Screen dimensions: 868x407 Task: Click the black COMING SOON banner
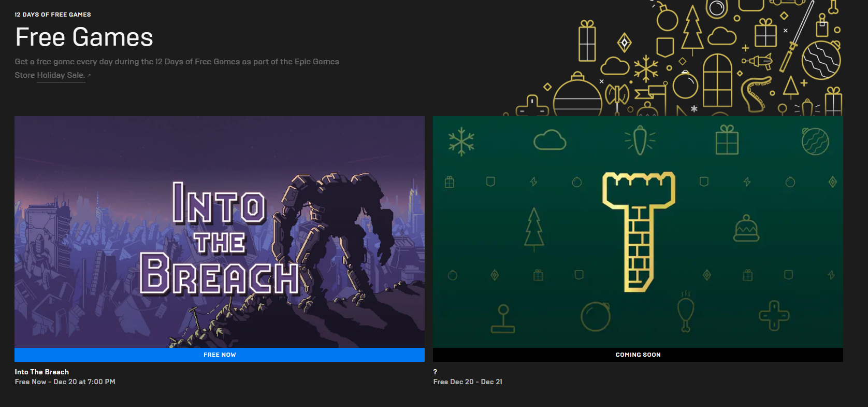(x=638, y=355)
